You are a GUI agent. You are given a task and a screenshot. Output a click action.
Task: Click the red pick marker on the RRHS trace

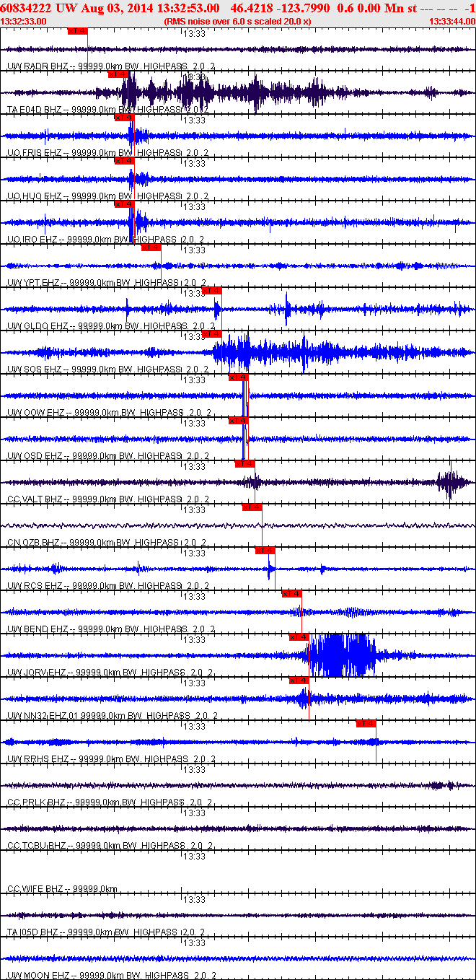(x=366, y=724)
